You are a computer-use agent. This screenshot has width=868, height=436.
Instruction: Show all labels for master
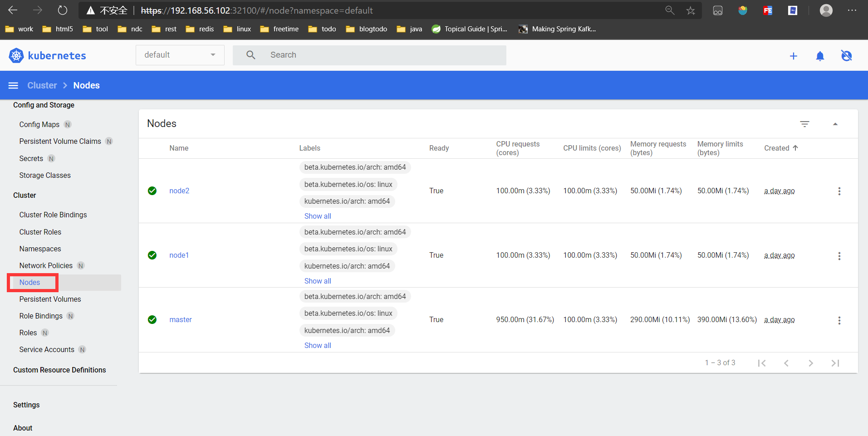pos(318,345)
